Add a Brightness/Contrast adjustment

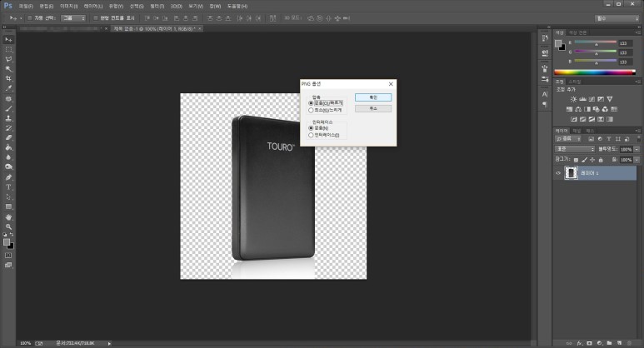tap(573, 99)
